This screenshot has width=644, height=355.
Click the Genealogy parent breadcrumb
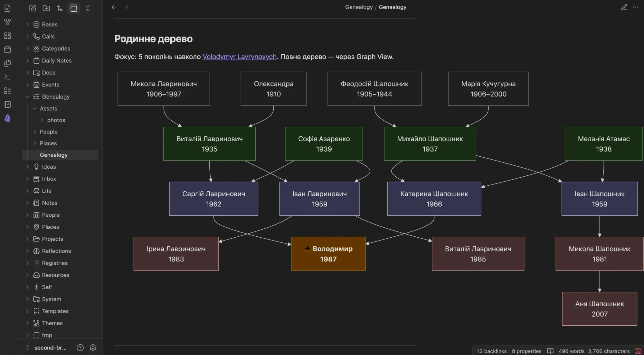pyautogui.click(x=359, y=7)
